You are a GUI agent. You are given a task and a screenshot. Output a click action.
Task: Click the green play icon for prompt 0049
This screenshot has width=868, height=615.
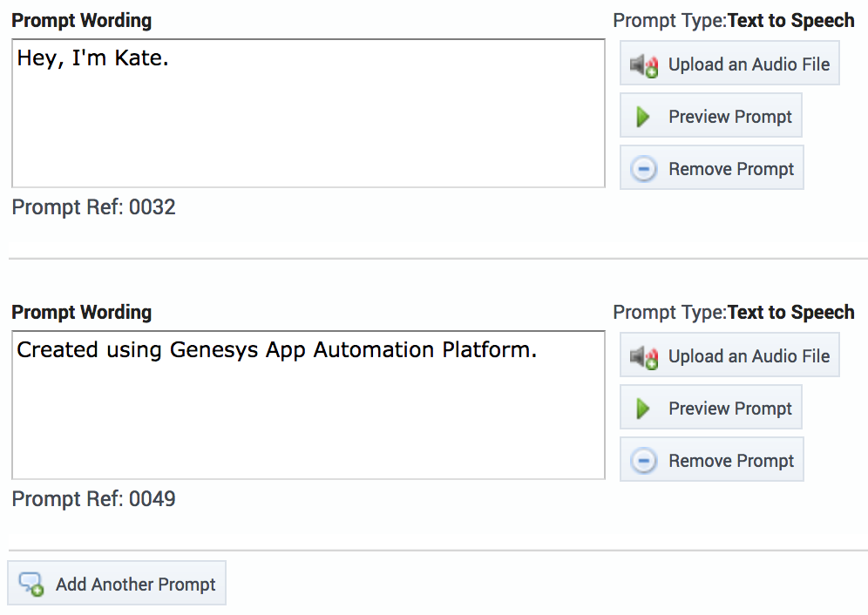point(642,409)
